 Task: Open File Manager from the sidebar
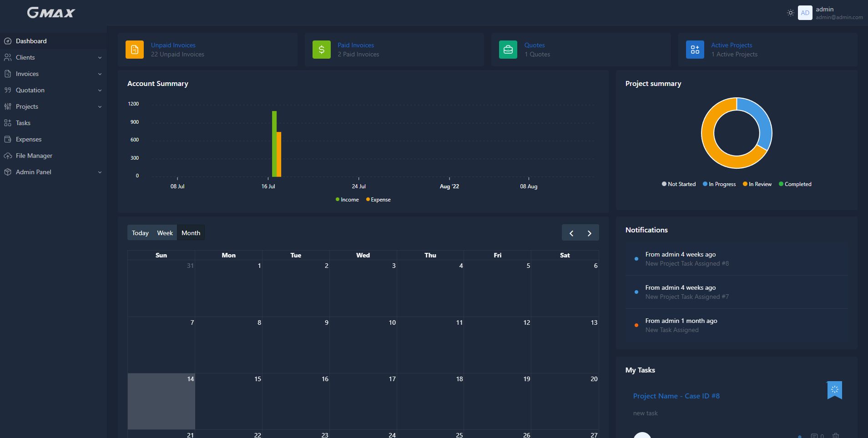click(34, 156)
